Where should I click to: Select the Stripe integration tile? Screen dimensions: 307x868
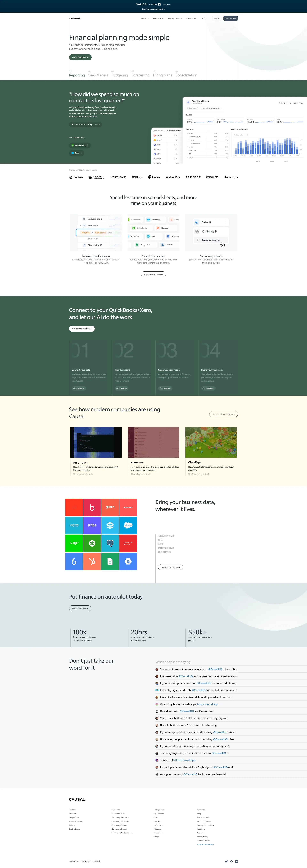click(92, 525)
